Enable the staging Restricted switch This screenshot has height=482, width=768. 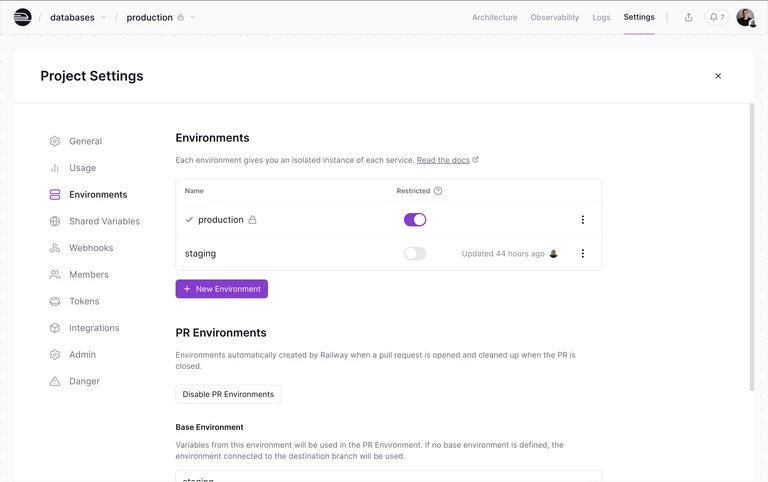[x=415, y=254]
